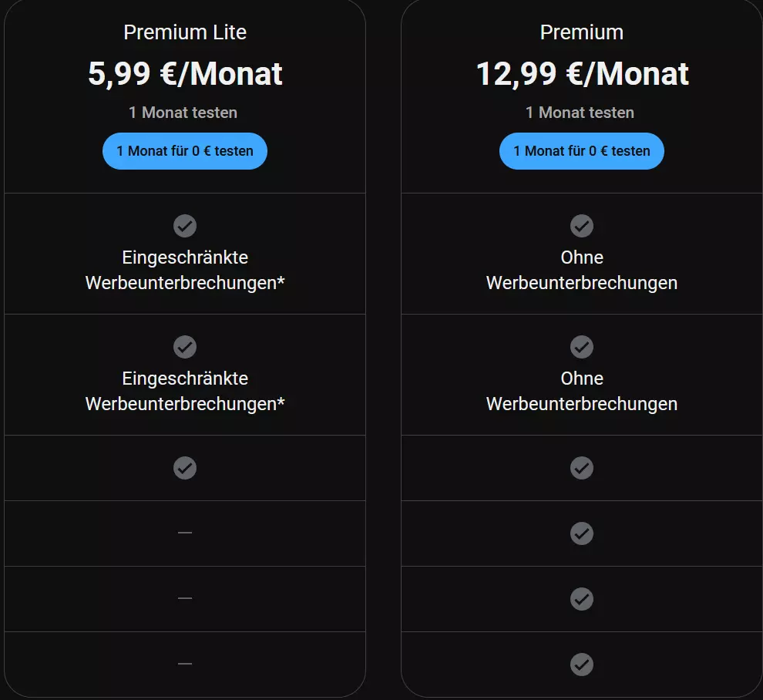
Task: Click first dash icon in Premium Lite column
Action: [185, 533]
